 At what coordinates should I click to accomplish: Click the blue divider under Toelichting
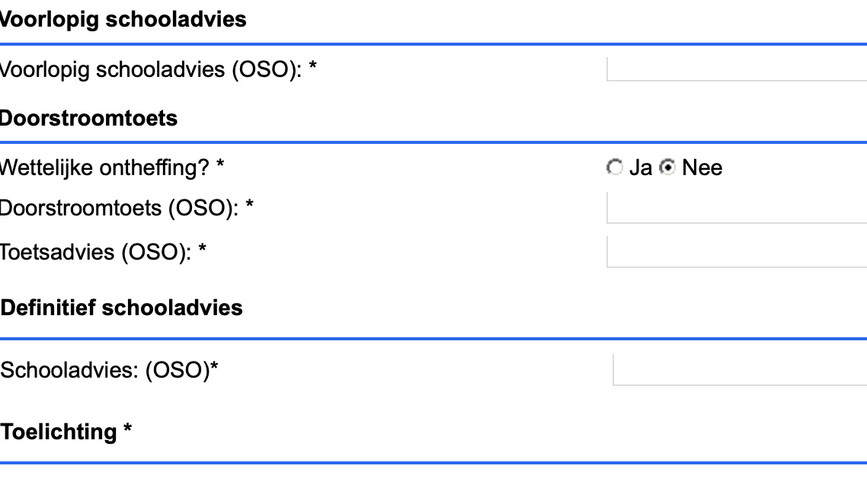(433, 462)
